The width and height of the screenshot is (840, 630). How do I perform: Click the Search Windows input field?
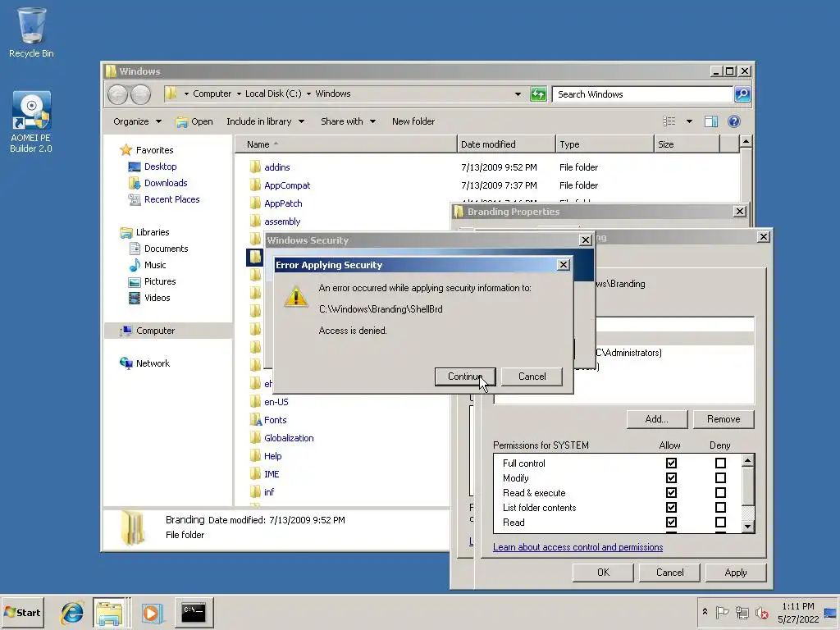click(642, 94)
